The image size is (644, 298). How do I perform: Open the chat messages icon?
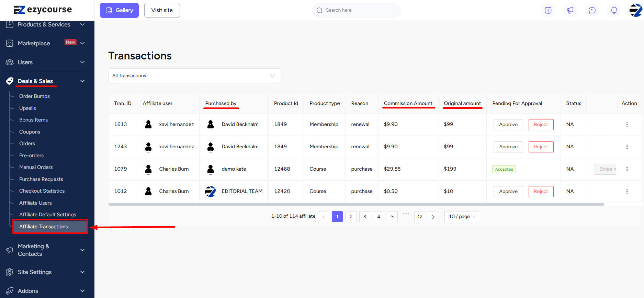coord(592,10)
